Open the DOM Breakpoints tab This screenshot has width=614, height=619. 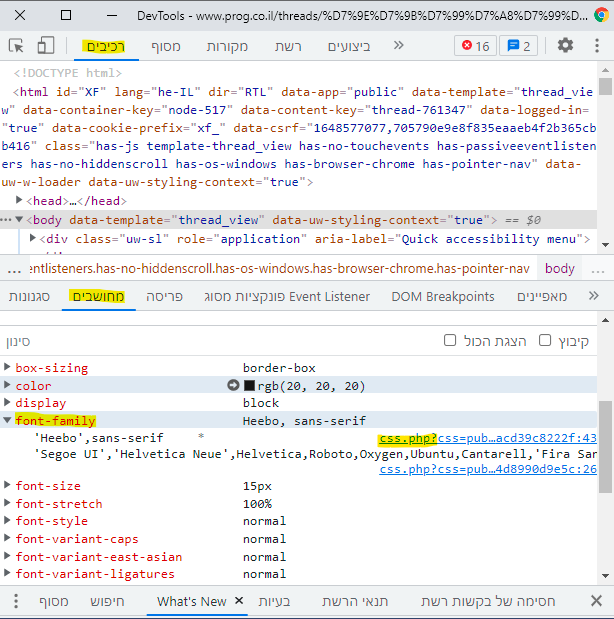pos(443,296)
